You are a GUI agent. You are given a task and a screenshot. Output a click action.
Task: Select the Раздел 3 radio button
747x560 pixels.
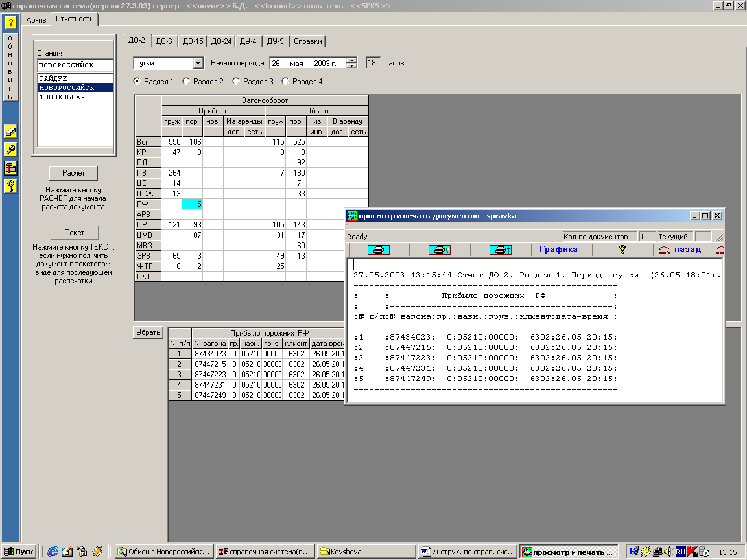coord(237,82)
